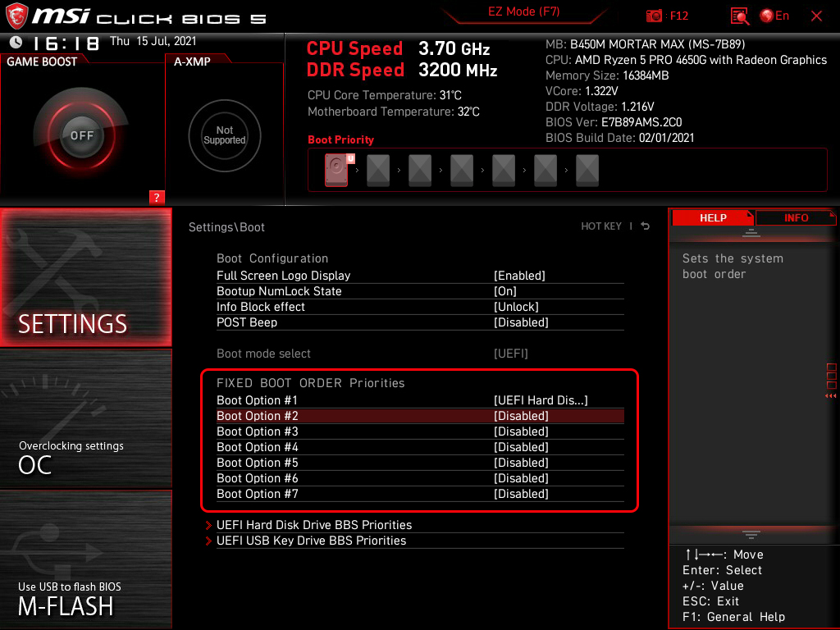Click the Settings\Boot breadcrumb path
Viewport: 840px width, 630px height.
pyautogui.click(x=226, y=227)
